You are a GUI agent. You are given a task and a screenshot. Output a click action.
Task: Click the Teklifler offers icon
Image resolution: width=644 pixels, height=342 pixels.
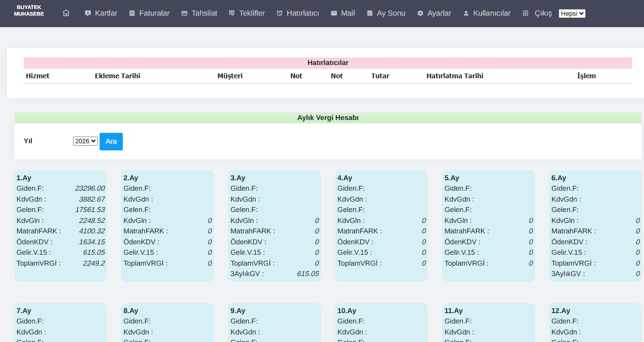232,13
